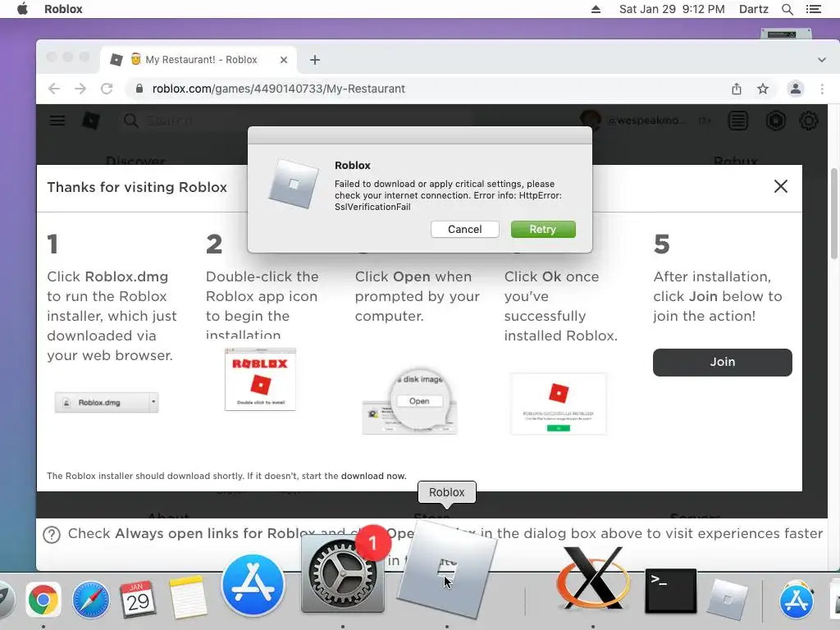The image size is (840, 630).
Task: Click the 'download now' link
Action: [x=373, y=476]
